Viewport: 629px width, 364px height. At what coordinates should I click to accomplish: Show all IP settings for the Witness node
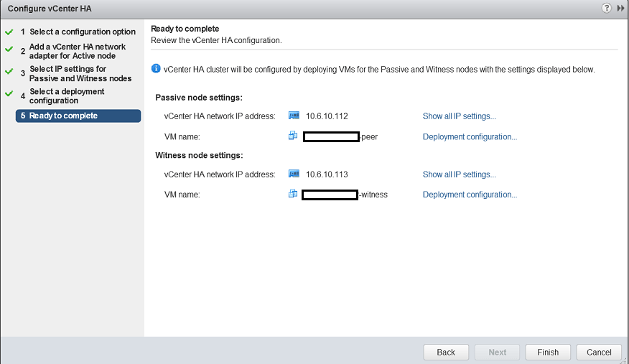point(459,174)
